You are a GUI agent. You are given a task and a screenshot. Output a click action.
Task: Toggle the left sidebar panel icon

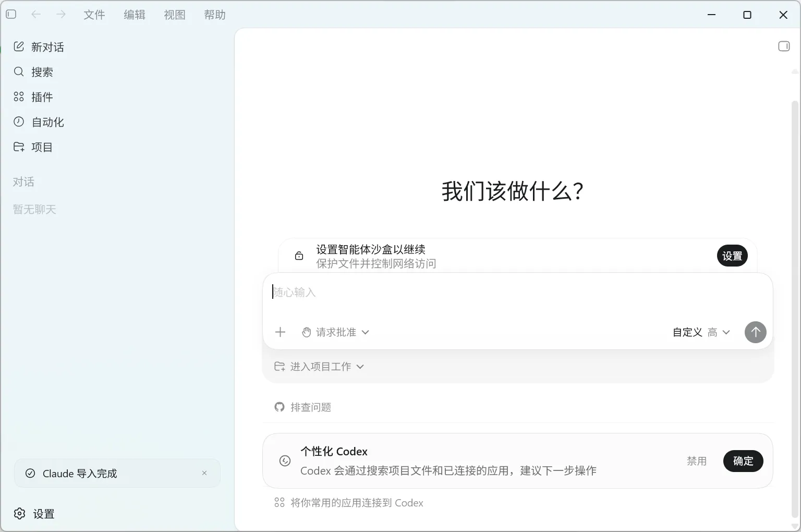[11, 15]
